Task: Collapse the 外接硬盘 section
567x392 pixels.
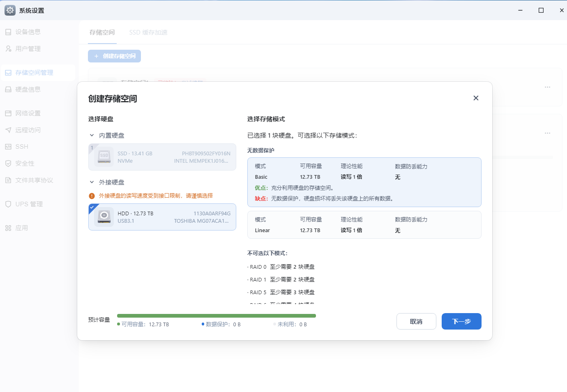Action: coord(92,182)
